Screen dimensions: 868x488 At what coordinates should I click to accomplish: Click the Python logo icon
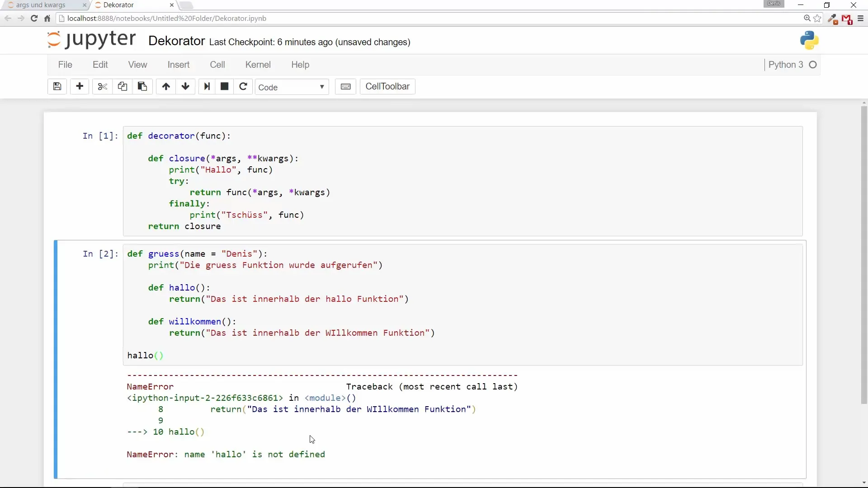click(809, 41)
